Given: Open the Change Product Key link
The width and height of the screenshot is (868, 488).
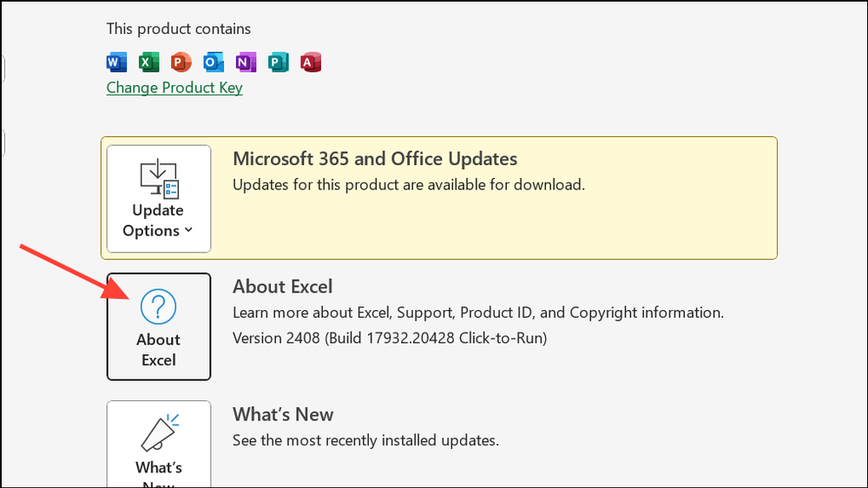Looking at the screenshot, I should 174,88.
